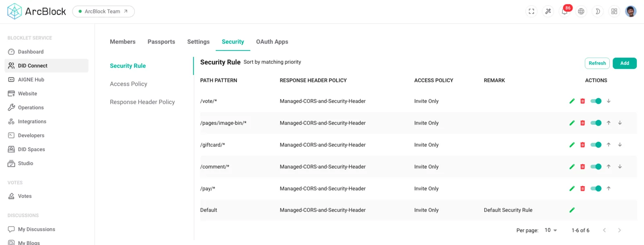Delete the /pay/* rule

582,188
